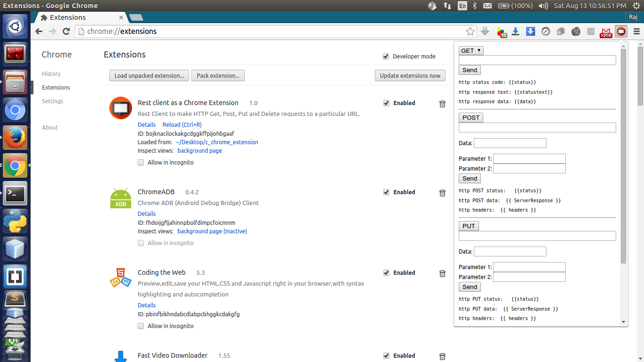Remove Coding the Web with trash icon

pyautogui.click(x=442, y=273)
